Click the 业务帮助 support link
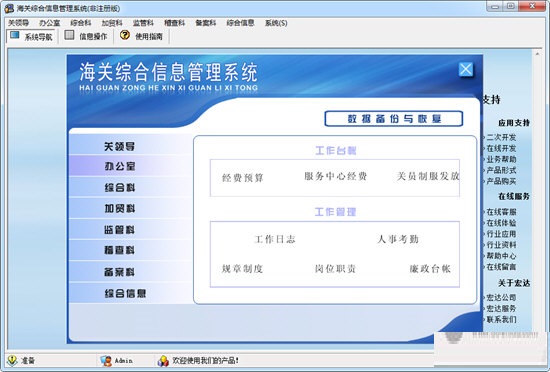 click(501, 159)
